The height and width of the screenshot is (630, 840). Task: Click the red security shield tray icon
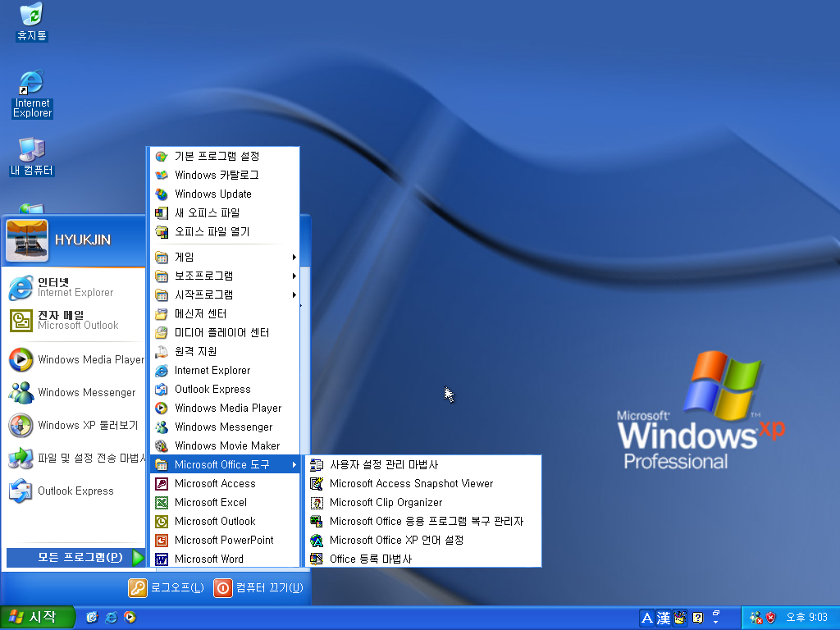click(771, 618)
